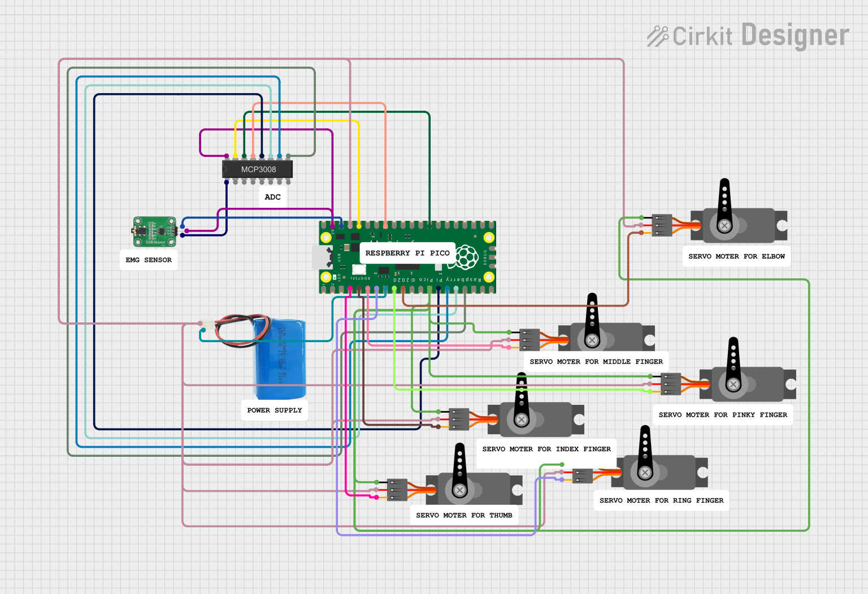Image resolution: width=868 pixels, height=594 pixels.
Task: Select the blue battery power supply
Action: [x=280, y=359]
